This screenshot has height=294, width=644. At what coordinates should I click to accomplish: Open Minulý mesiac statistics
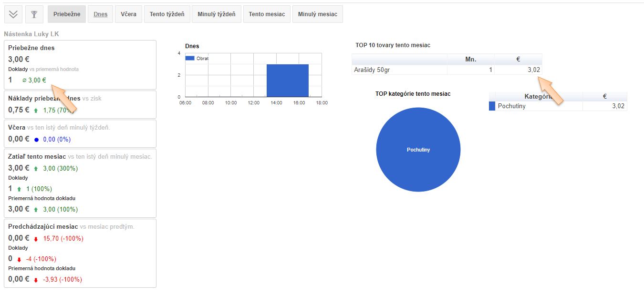pos(317,14)
